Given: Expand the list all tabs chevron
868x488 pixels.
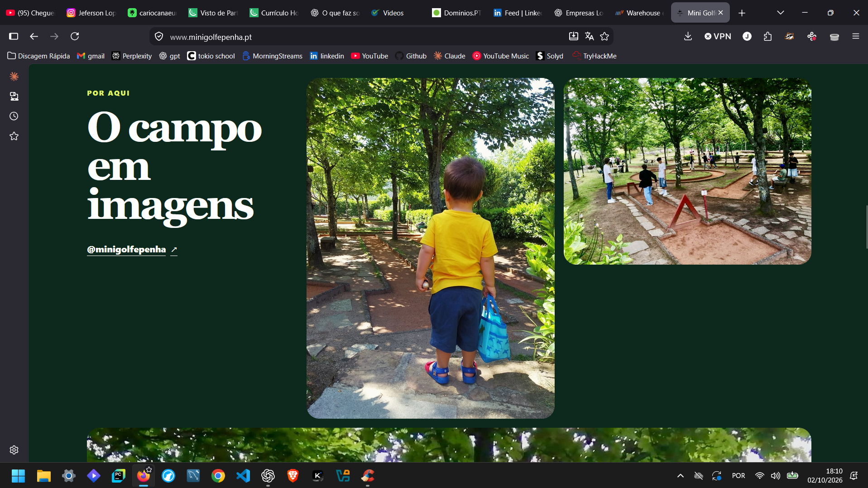Looking at the screenshot, I should (x=780, y=13).
